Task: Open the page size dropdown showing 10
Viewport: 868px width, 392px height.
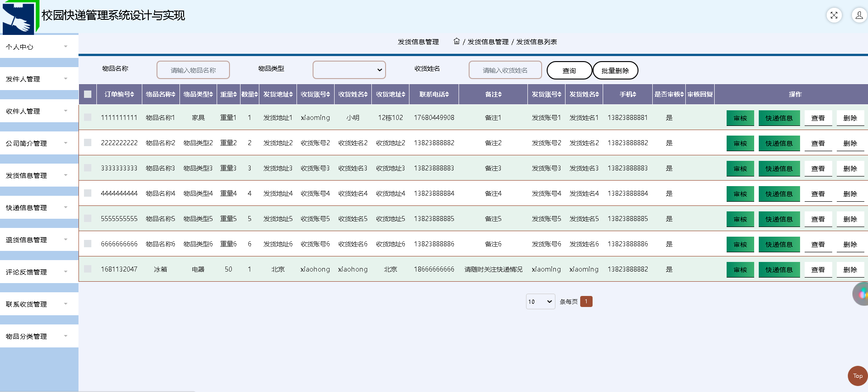Action: 541,301
